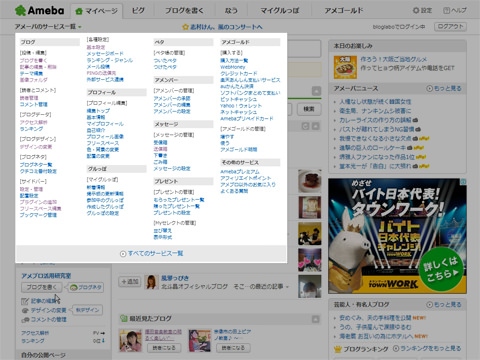Open the ブログを書く top tab
The height and width of the screenshot is (360, 480).
pos(184,11)
